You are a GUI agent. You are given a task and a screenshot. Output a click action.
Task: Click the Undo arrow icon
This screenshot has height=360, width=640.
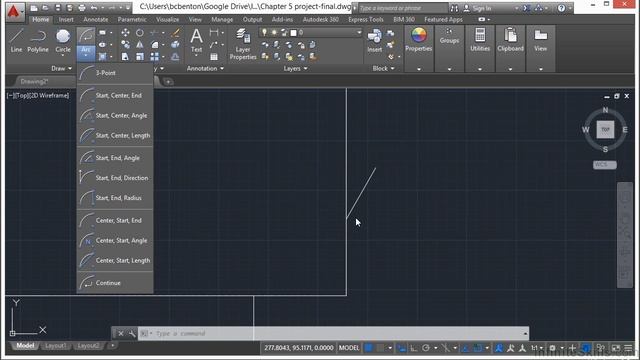[94, 8]
